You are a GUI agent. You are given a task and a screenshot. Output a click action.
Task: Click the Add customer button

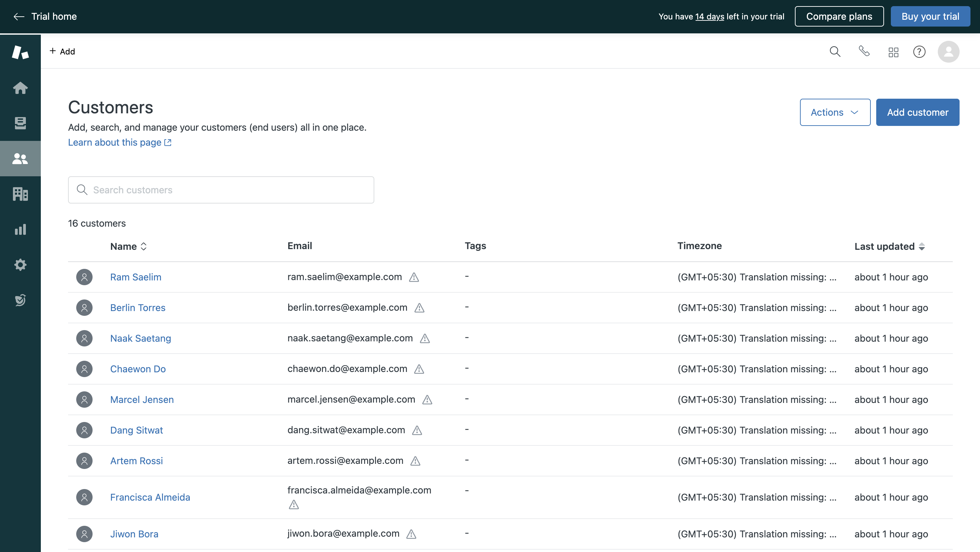click(917, 112)
